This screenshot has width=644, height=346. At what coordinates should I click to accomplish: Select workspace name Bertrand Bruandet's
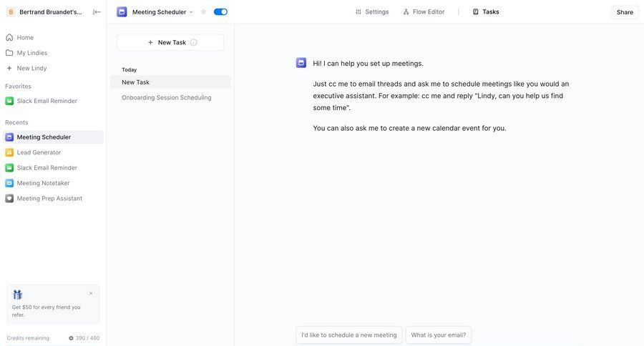(50, 12)
